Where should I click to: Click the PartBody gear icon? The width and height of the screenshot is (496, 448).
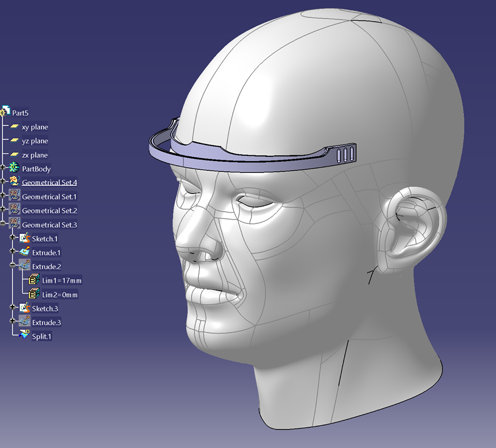(x=14, y=167)
